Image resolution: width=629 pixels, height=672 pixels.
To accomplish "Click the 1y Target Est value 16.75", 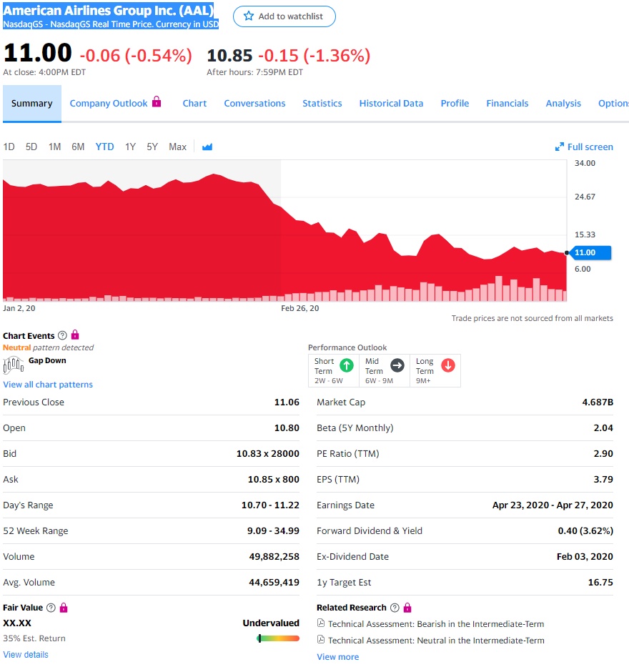I will click(600, 582).
